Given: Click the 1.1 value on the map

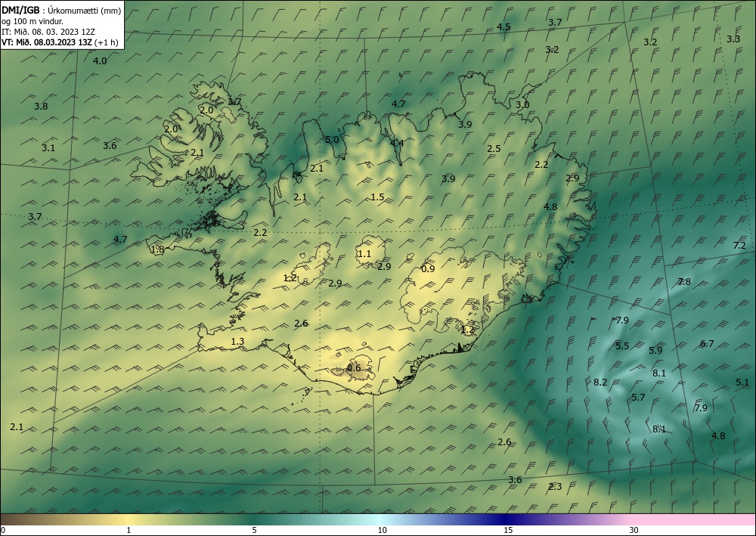Looking at the screenshot, I should pyautogui.click(x=364, y=253).
